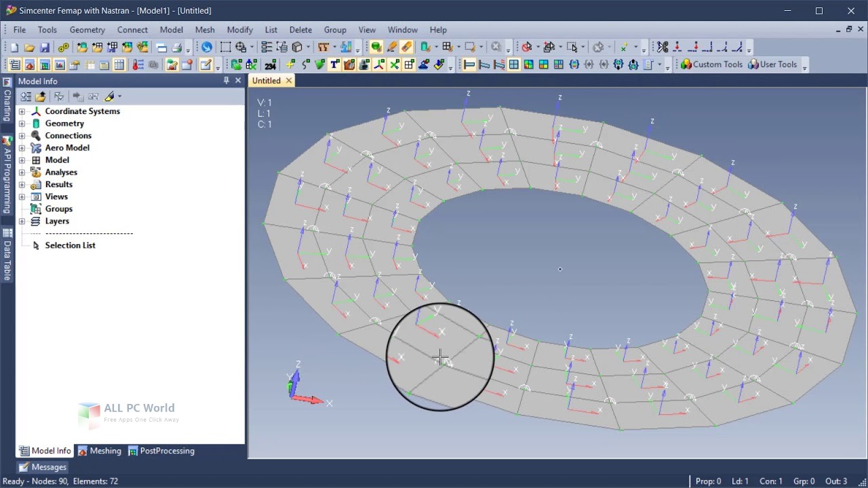Click the New model icon in toolbar
Screen dimensions: 868x488
pyautogui.click(x=14, y=47)
